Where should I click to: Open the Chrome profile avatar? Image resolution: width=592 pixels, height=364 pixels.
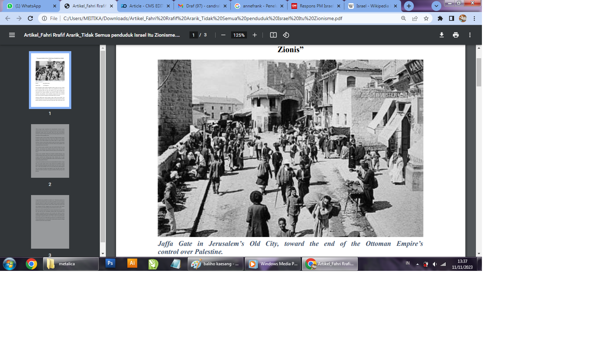(x=463, y=18)
